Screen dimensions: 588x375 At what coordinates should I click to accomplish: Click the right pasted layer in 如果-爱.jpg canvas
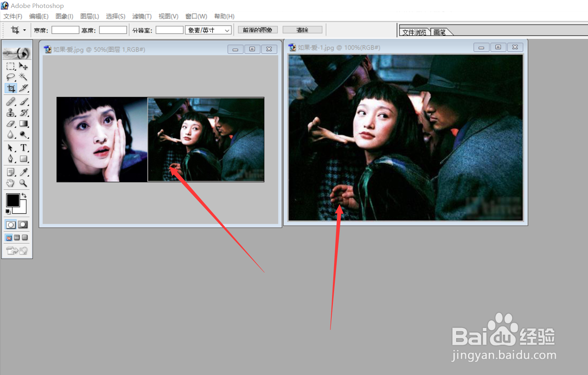(206, 139)
